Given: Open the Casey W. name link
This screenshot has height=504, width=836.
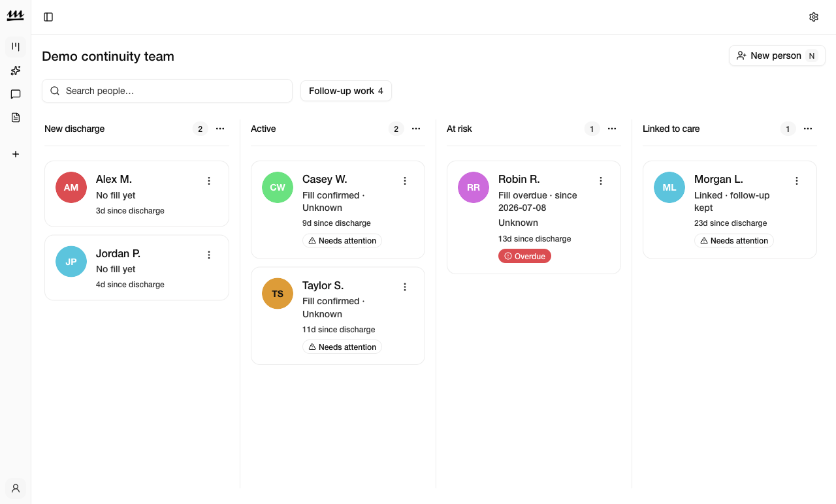Looking at the screenshot, I should pos(325,180).
